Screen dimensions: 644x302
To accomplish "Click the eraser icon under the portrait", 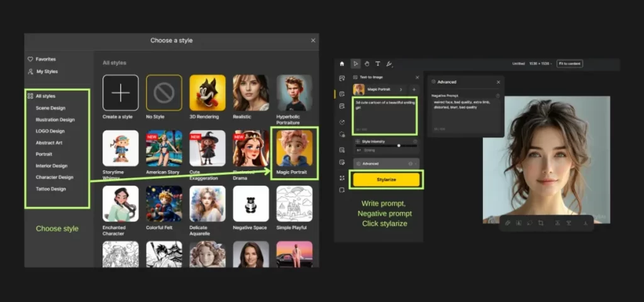I will point(508,223).
